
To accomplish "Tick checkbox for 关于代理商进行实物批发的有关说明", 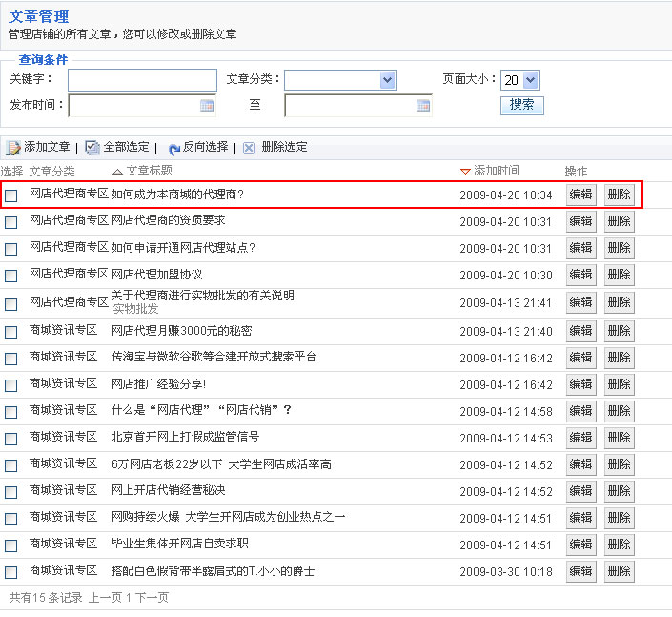I will (x=11, y=304).
